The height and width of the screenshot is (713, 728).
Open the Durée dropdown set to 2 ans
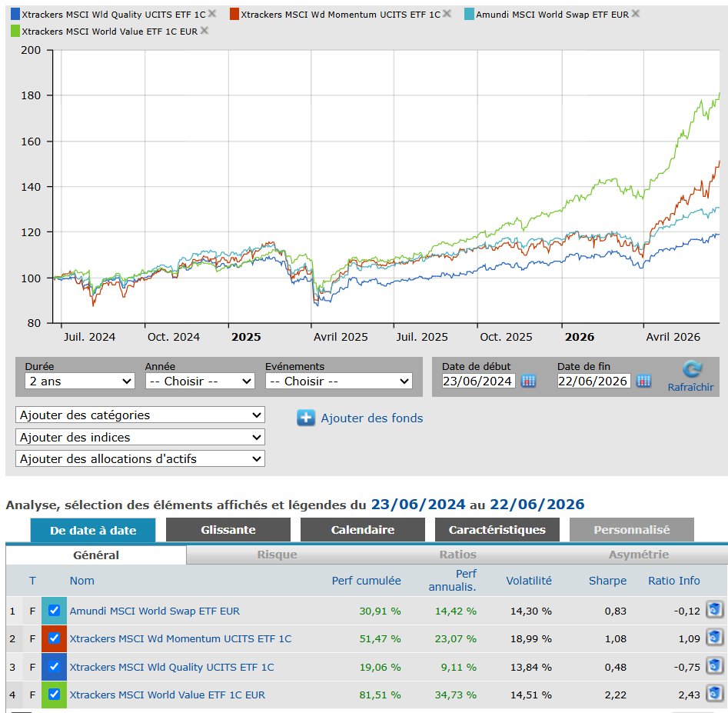pos(80,381)
